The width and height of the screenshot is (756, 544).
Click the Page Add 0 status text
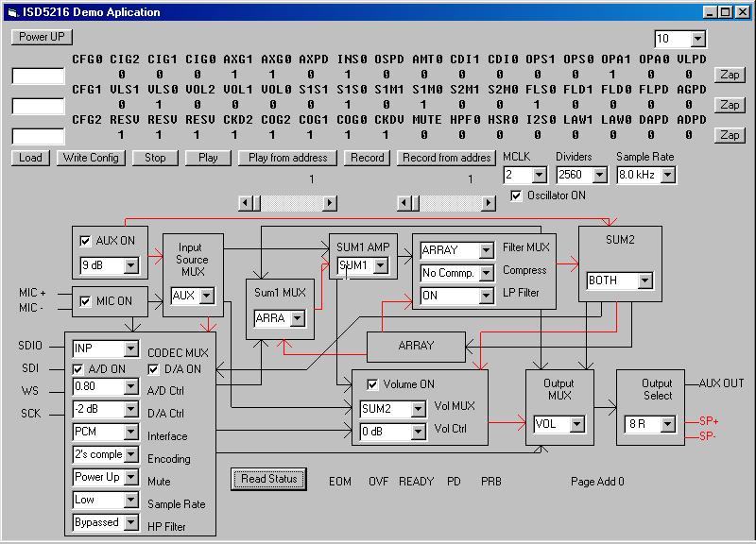pos(597,482)
